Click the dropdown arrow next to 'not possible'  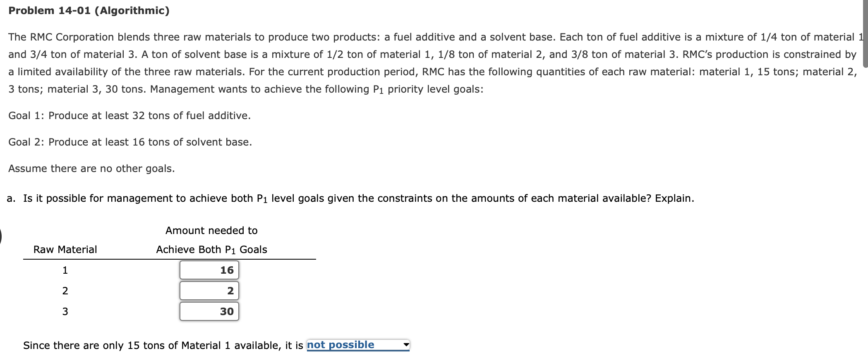point(405,345)
